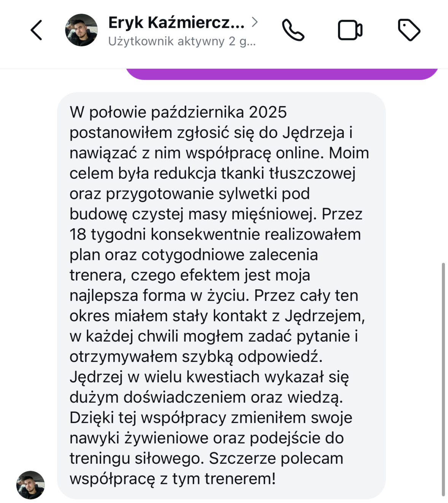
Task: Go back using the left arrow
Action: point(36,30)
